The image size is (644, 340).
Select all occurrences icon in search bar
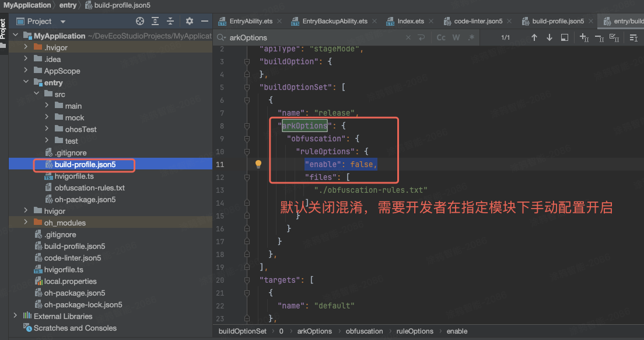click(x=614, y=38)
